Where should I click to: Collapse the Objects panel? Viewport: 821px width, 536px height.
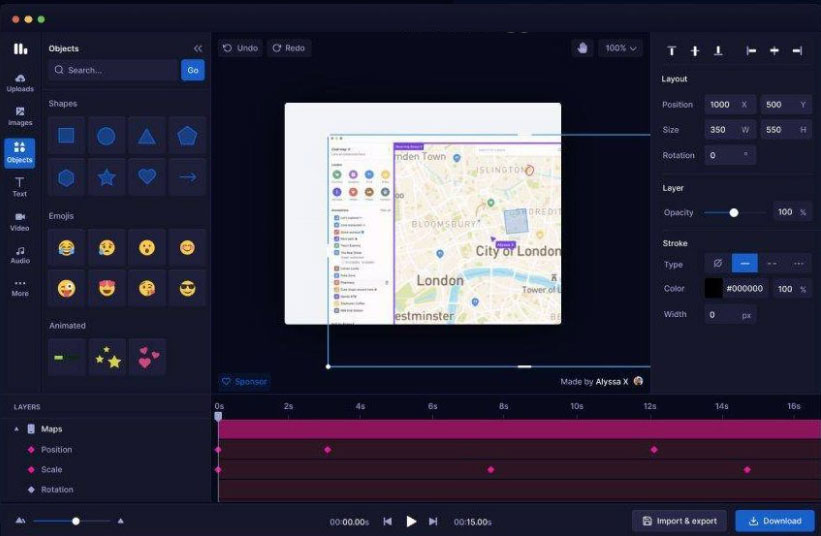click(197, 48)
